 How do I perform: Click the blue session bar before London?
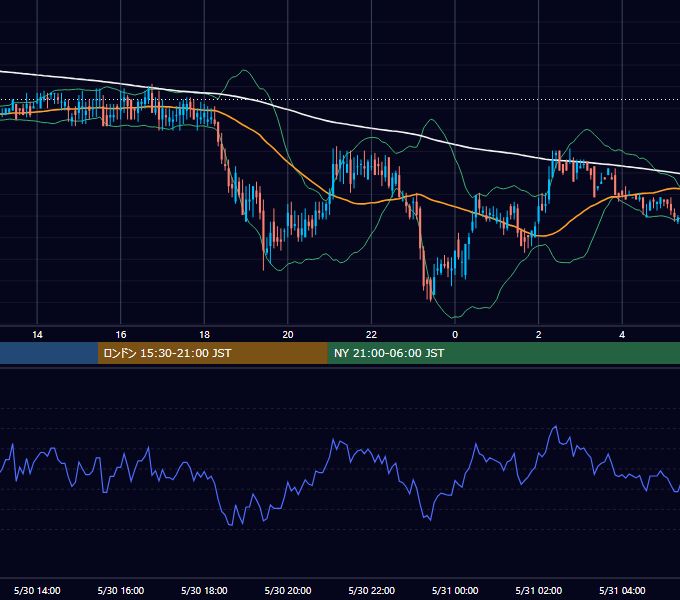(49, 353)
